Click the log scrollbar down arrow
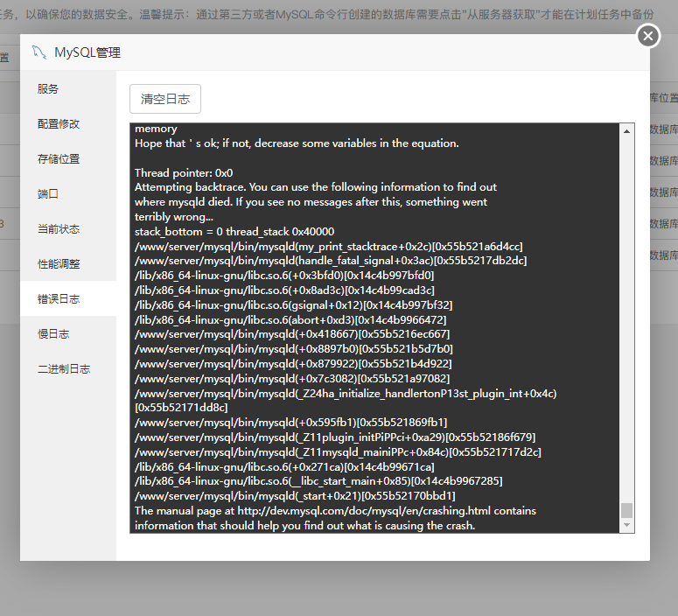Viewport: 678px width, 616px height. pos(626,525)
